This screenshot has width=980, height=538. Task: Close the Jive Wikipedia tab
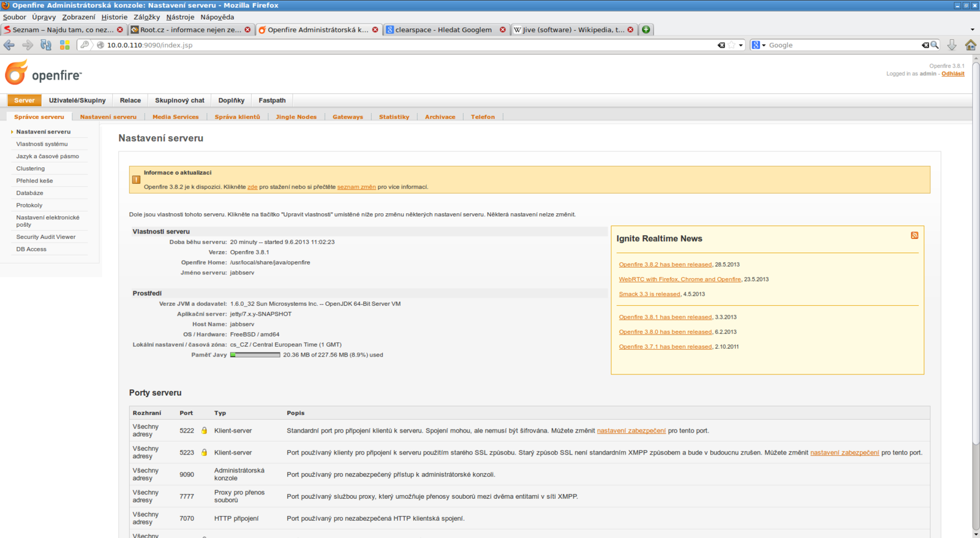click(x=630, y=29)
